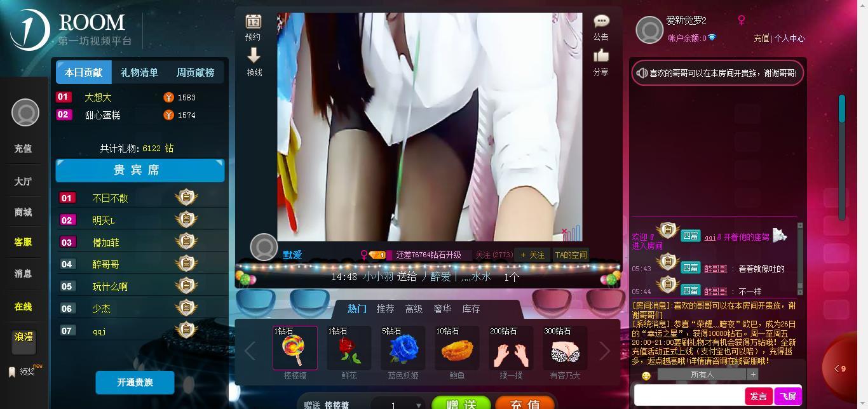Image resolution: width=868 pixels, height=409 pixels.
Task: Expand more gifts with the right arrow
Action: click(x=604, y=351)
